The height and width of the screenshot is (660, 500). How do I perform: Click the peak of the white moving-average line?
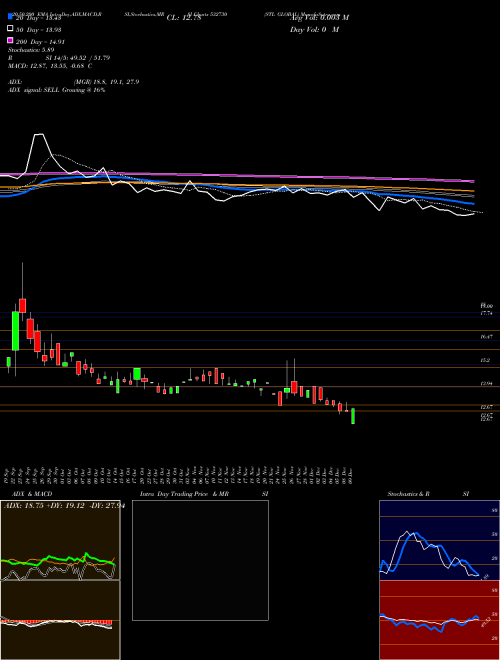coord(39,134)
